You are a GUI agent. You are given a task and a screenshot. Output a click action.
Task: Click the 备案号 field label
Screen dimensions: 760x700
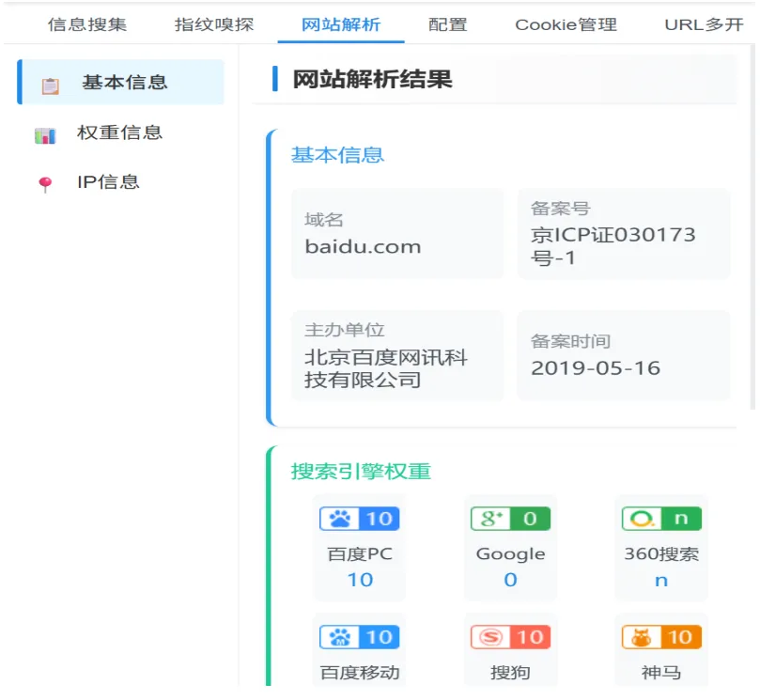click(560, 209)
